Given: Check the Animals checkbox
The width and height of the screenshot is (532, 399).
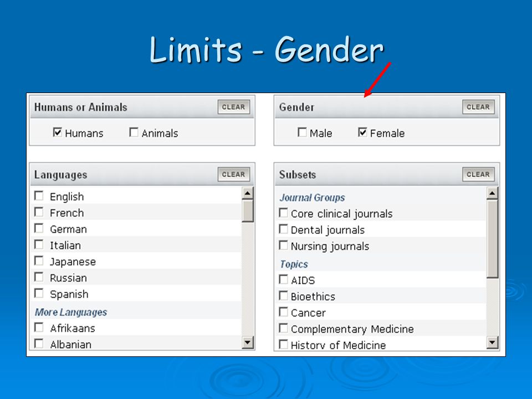Looking at the screenshot, I should point(134,132).
